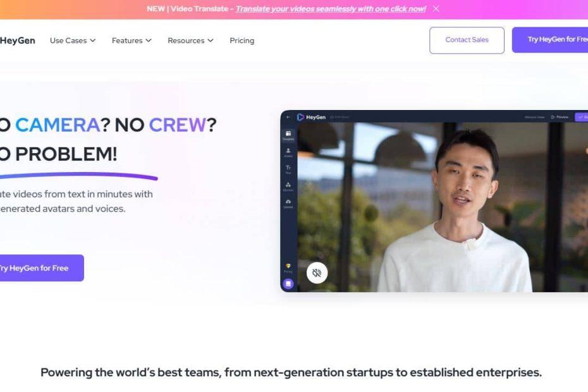Click the purple chat icon in the editor sidebar

tap(288, 284)
